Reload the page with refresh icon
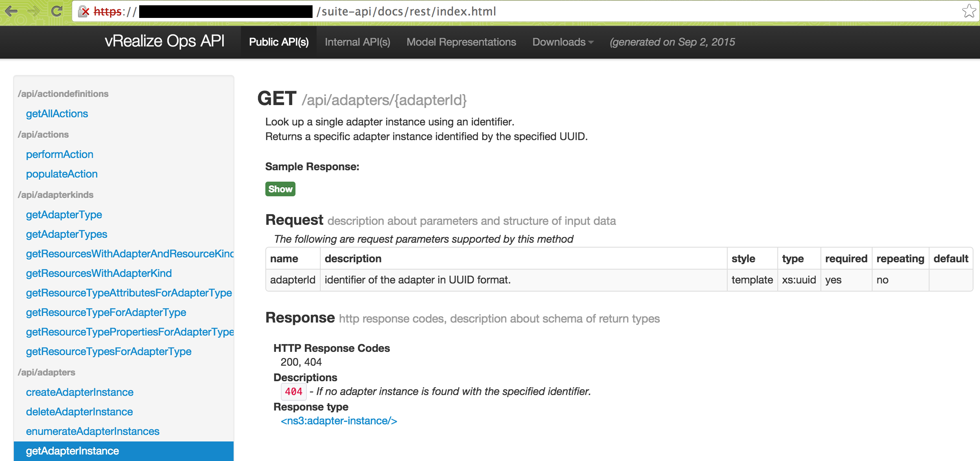Screen dimensions: 980x461 pos(57,11)
